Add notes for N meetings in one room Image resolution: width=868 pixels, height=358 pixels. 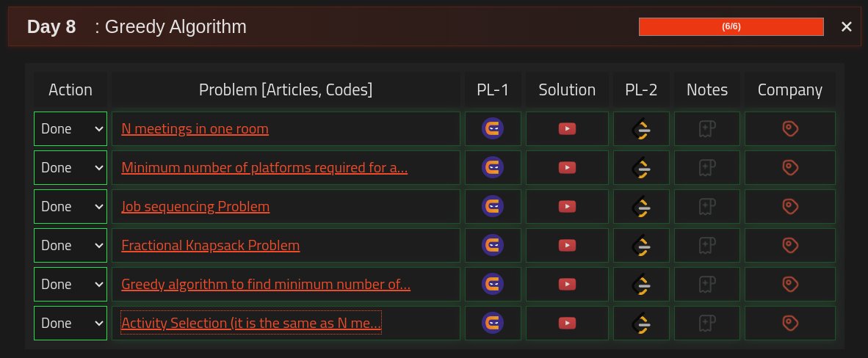[x=707, y=128]
